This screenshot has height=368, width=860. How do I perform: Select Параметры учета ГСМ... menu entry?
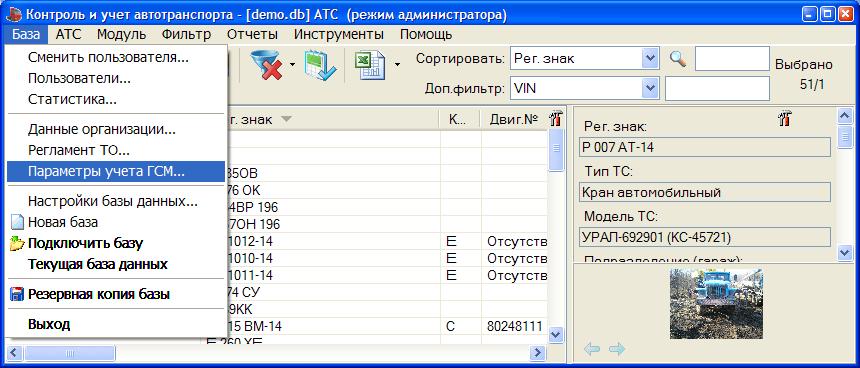point(116,171)
